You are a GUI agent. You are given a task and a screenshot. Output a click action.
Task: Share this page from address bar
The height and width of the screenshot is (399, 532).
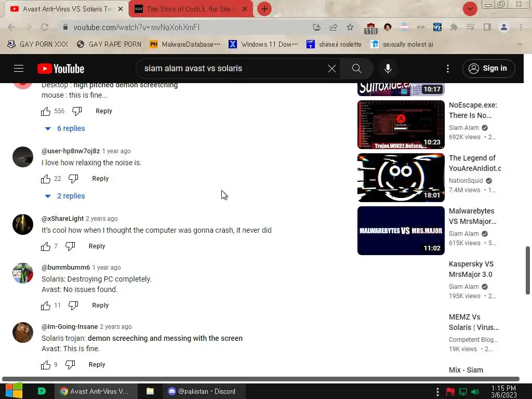pyautogui.click(x=334, y=27)
